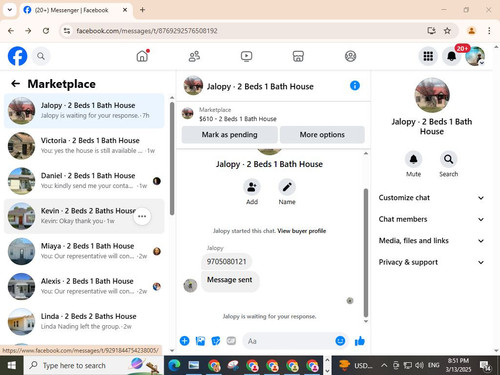Mute the conversation with the bell icon

(413, 159)
